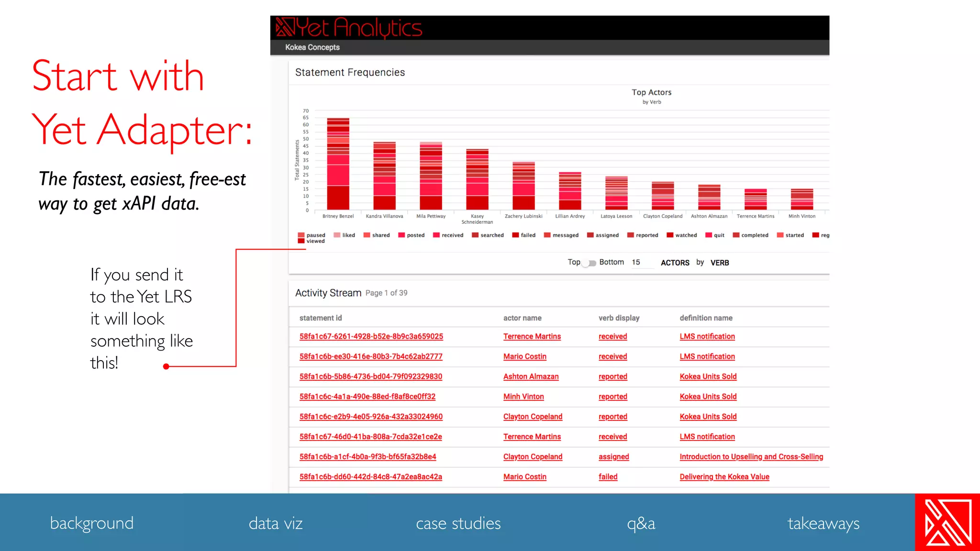Toggle the started legend entry
Screen dimensions: 980x551
tap(791, 235)
